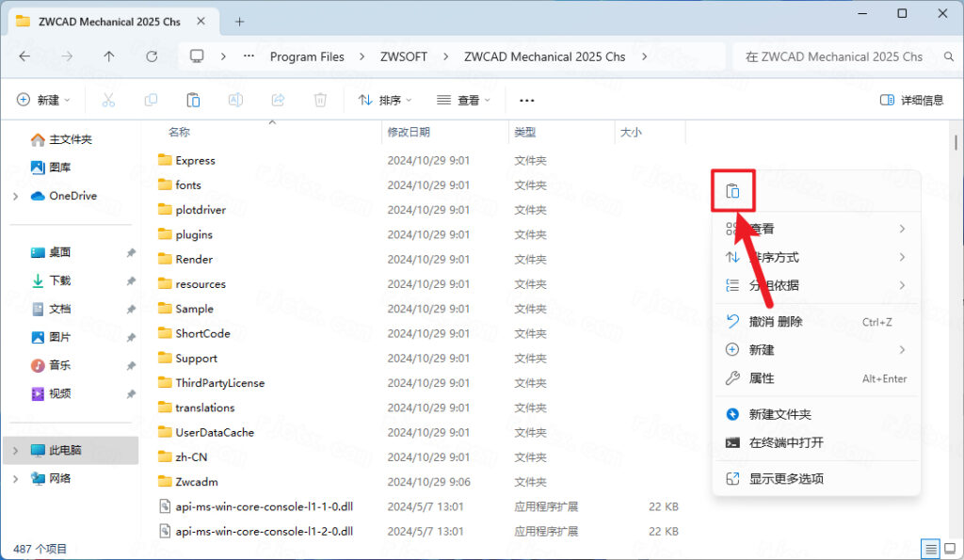Screen dimensions: 964x560
Task: Click the up directory arrow
Action: 109,56
